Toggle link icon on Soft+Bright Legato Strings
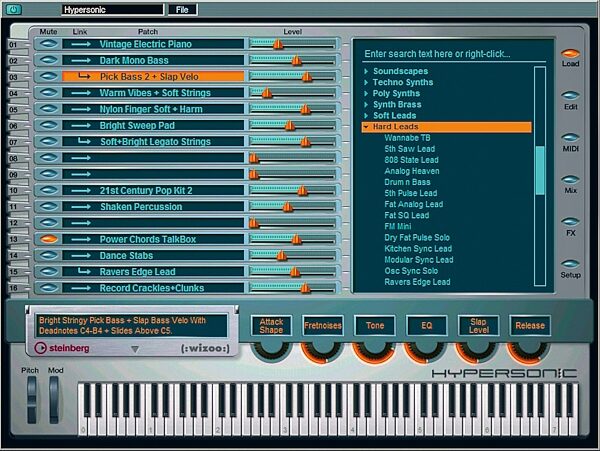Image resolution: width=600 pixels, height=451 pixels. tap(84, 141)
